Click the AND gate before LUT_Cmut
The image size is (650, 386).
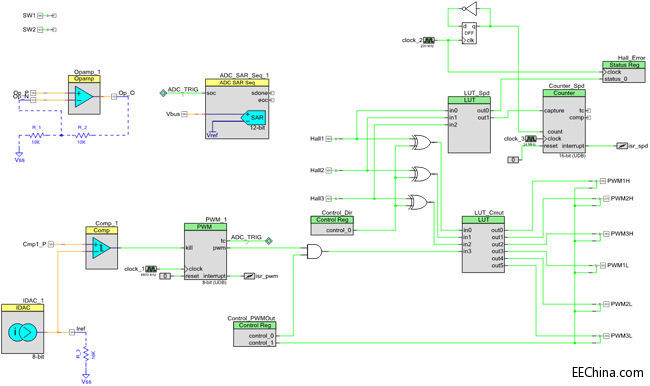pyautogui.click(x=314, y=252)
